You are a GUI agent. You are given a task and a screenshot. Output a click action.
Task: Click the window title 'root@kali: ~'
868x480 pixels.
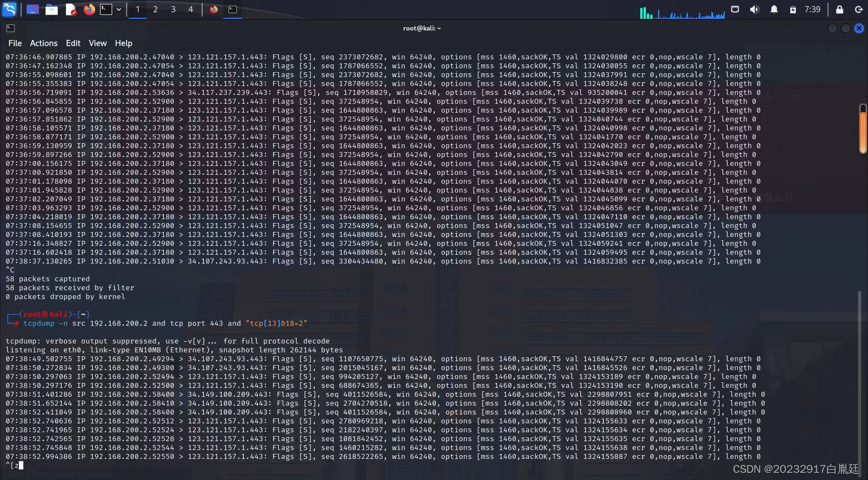coord(422,28)
